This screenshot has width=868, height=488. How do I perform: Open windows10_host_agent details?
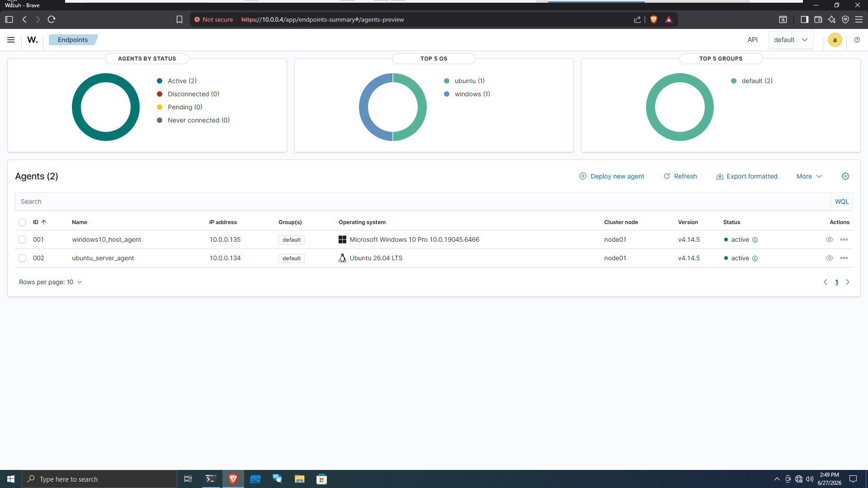coord(107,239)
